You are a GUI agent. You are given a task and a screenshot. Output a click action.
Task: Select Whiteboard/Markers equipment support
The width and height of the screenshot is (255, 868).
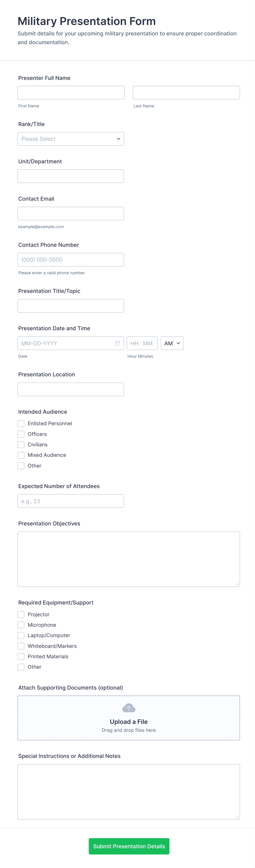(x=21, y=646)
